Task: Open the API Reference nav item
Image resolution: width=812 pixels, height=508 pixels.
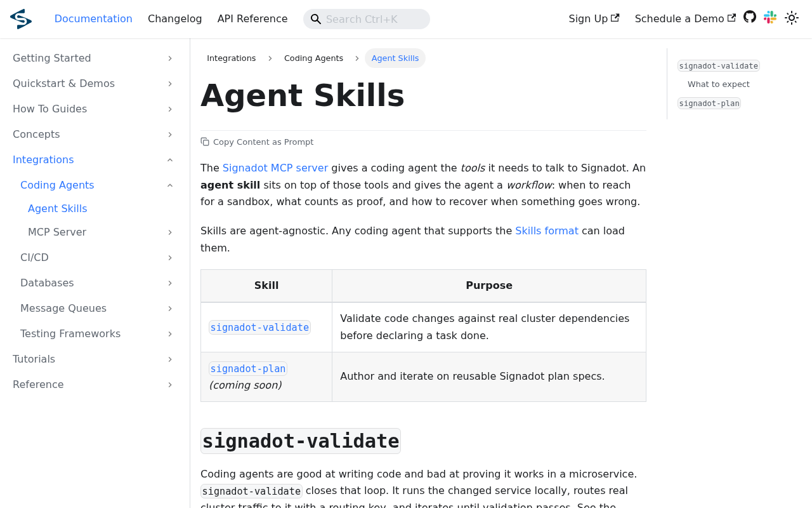Action: [x=252, y=19]
